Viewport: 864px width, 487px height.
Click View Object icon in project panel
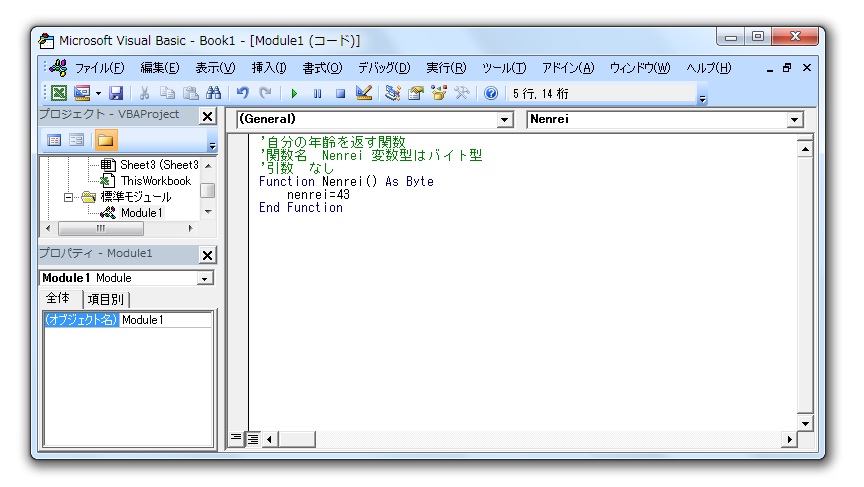77,140
